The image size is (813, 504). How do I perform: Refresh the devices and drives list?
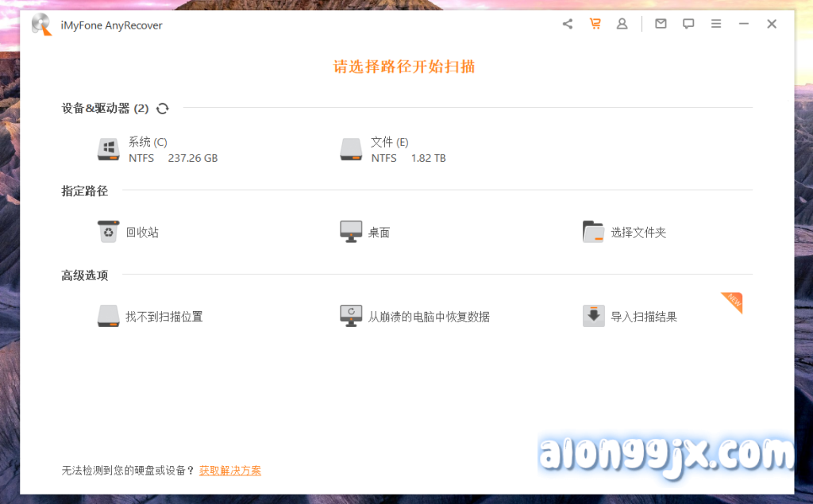pos(163,108)
